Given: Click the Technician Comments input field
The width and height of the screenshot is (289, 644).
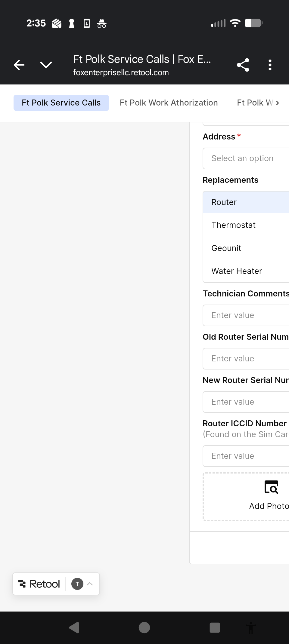Looking at the screenshot, I should (x=246, y=315).
